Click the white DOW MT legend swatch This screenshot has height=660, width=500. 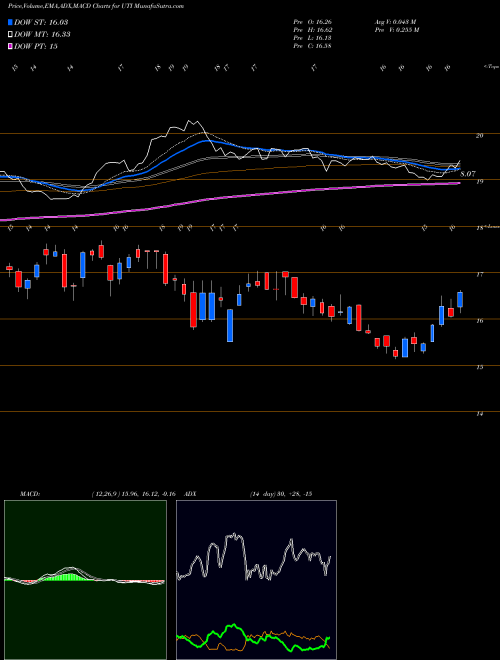coord(10,35)
